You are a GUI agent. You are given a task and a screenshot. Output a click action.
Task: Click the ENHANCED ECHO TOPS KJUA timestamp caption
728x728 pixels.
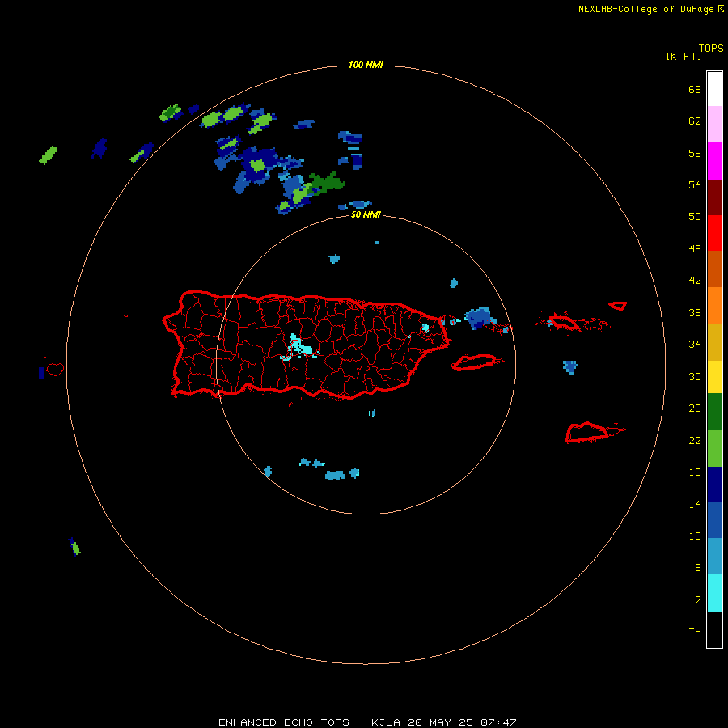[367, 722]
